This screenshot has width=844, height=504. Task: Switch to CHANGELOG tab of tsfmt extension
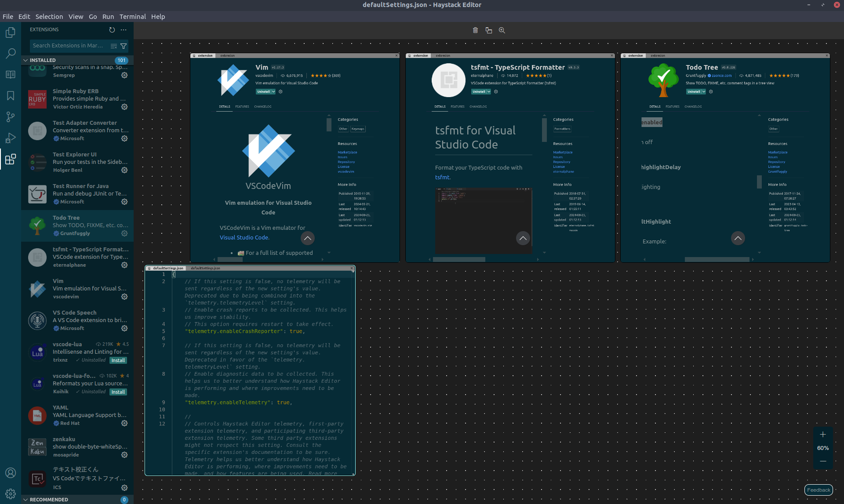478,107
